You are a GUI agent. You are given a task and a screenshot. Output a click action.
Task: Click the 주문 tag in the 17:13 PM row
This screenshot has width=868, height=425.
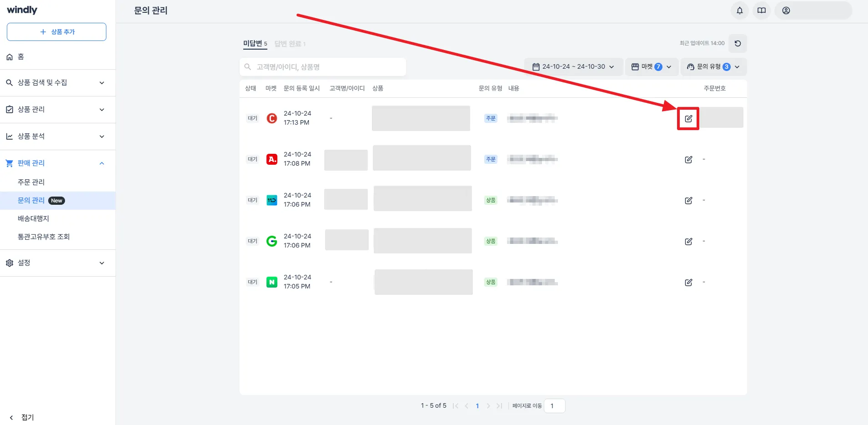491,118
